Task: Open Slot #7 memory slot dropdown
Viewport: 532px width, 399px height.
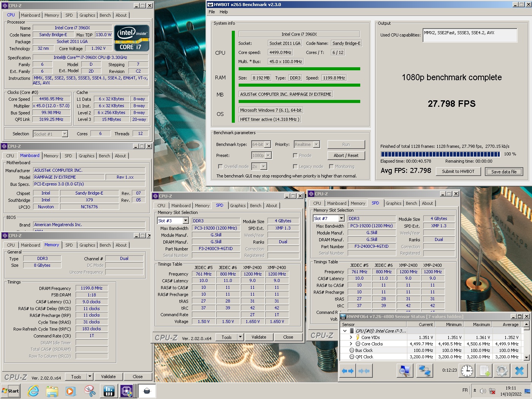Action: 341,218
